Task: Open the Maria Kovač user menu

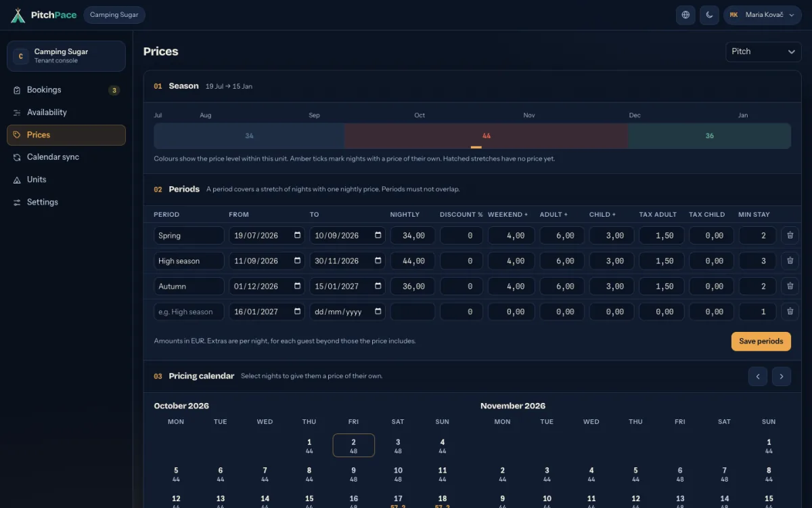Action: click(763, 15)
